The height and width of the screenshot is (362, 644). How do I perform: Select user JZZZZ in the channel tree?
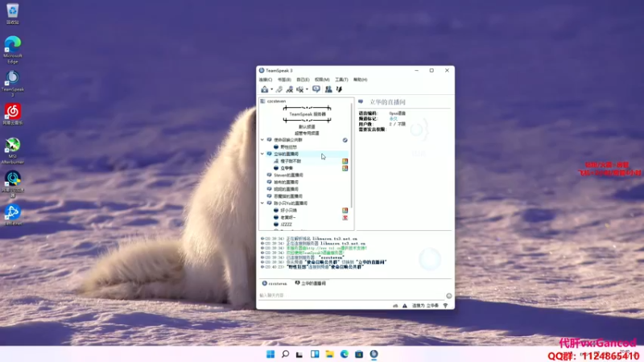point(287,224)
